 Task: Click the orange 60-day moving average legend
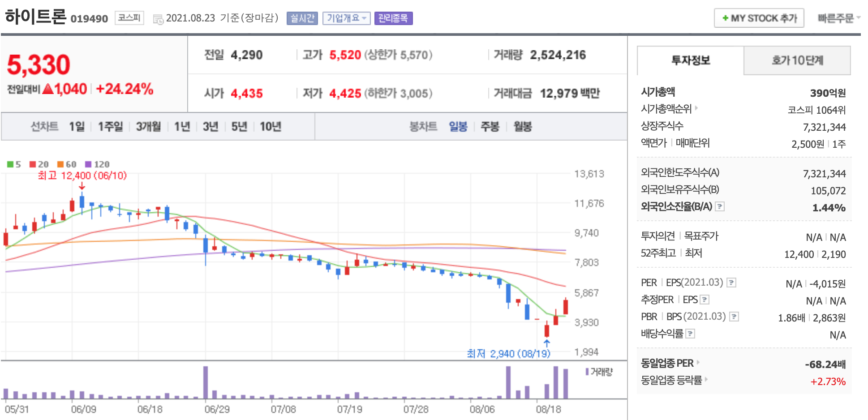tap(67, 164)
